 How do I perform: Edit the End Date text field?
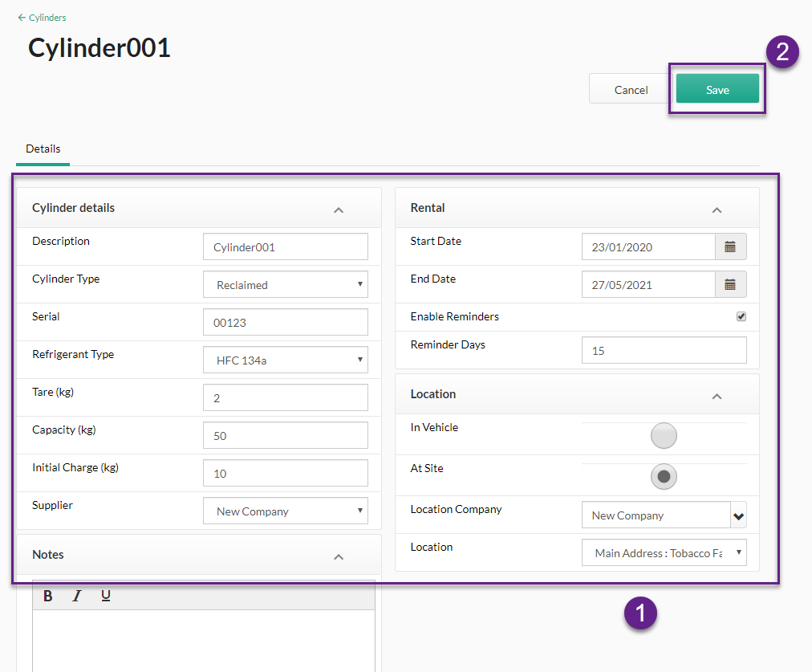[x=648, y=284]
